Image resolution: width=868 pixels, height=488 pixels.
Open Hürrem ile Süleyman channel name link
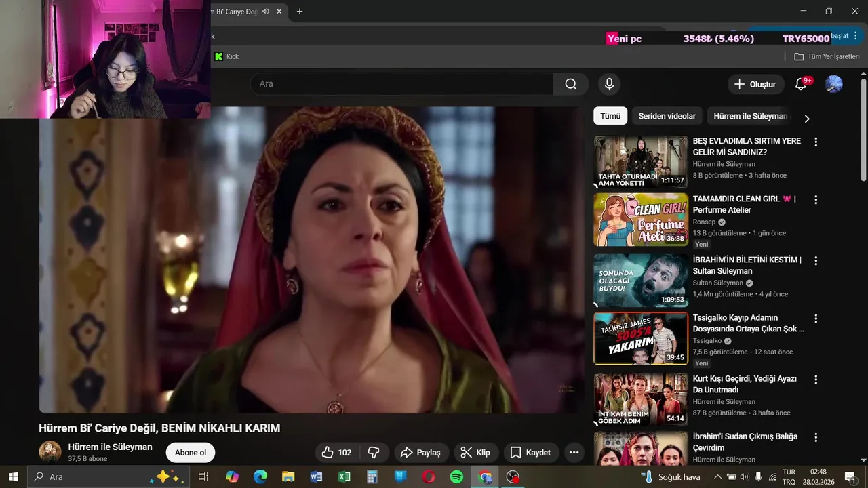coord(110,447)
